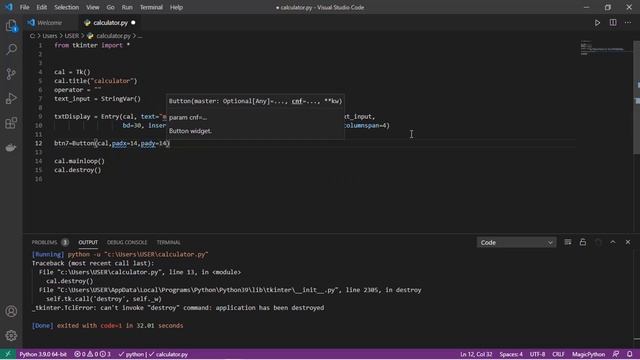
Task: Show errors and warnings counts in status bar
Action: [92, 354]
